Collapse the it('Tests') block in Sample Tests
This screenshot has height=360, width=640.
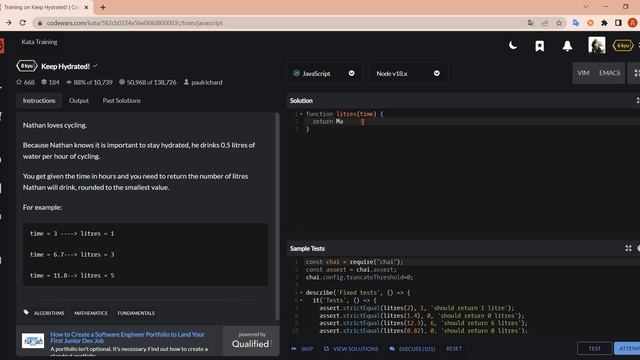(301, 300)
